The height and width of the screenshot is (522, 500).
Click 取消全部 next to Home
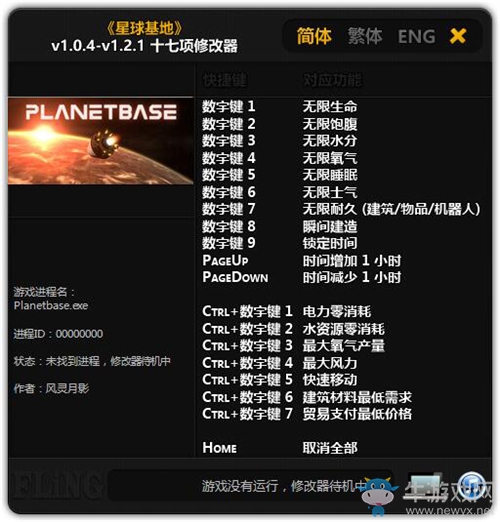click(330, 448)
